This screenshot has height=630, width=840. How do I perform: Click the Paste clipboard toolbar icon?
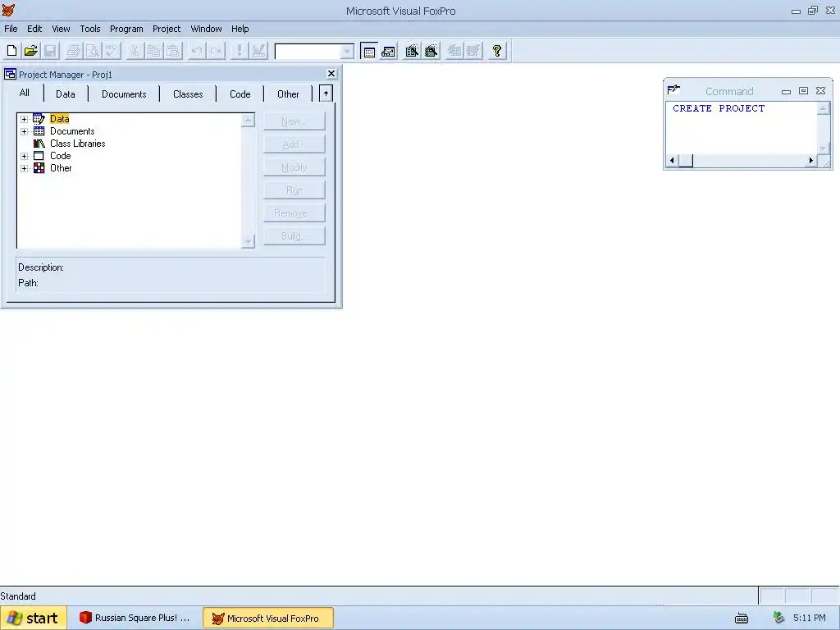tap(173, 51)
